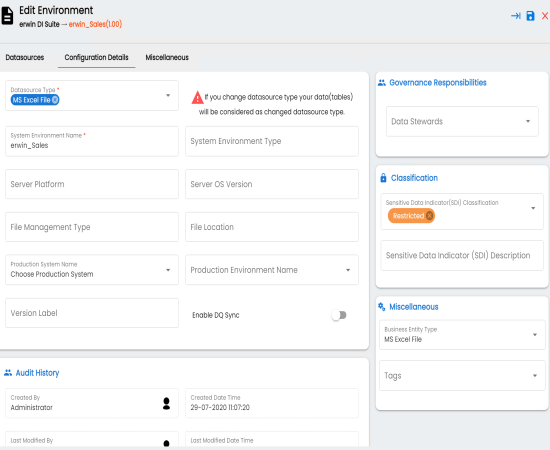Viewport: 550px width, 450px height.
Task: Remove the MS Excel File chip
Action: pos(55,100)
